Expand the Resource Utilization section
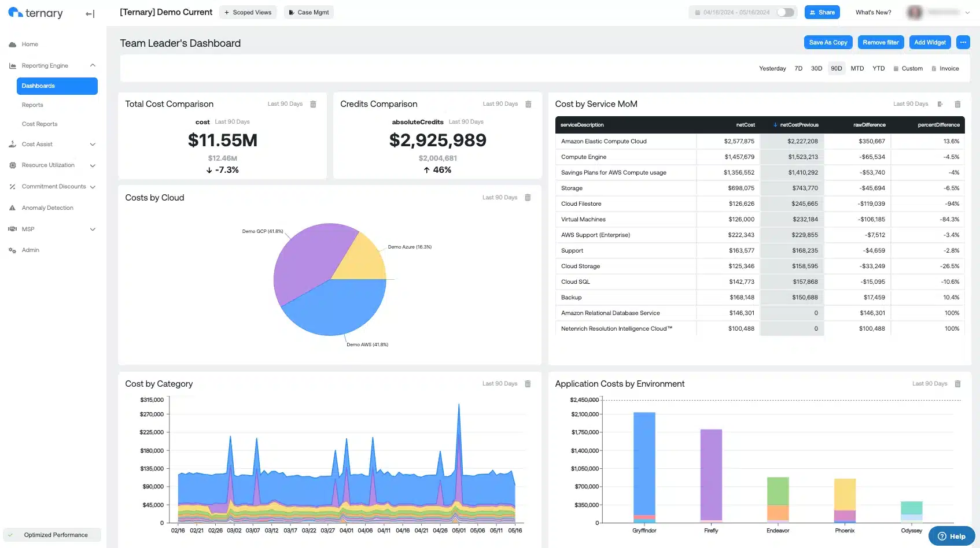Screen dimensions: 980x548 click(x=93, y=166)
